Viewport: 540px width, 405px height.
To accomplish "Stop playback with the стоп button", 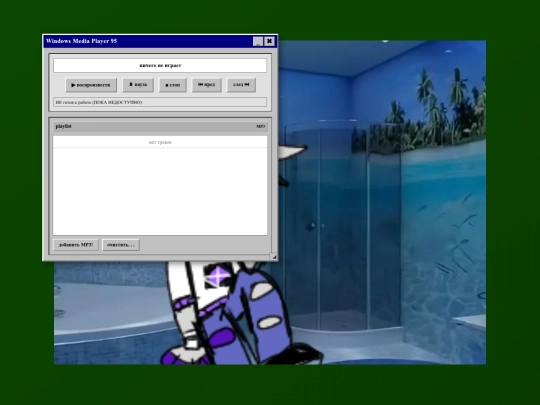I will (x=173, y=85).
